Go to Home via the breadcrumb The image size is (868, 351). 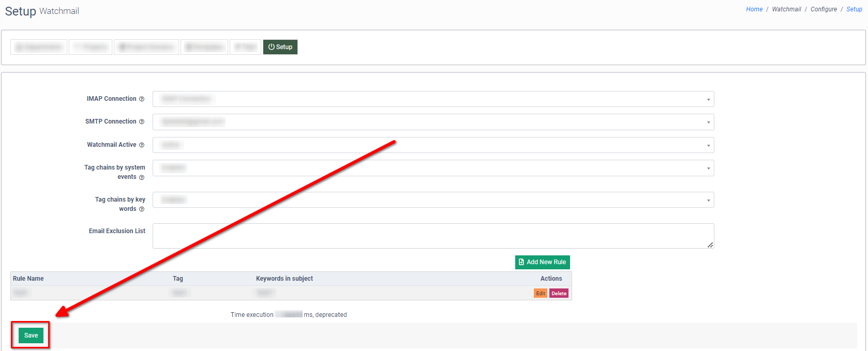pyautogui.click(x=754, y=9)
